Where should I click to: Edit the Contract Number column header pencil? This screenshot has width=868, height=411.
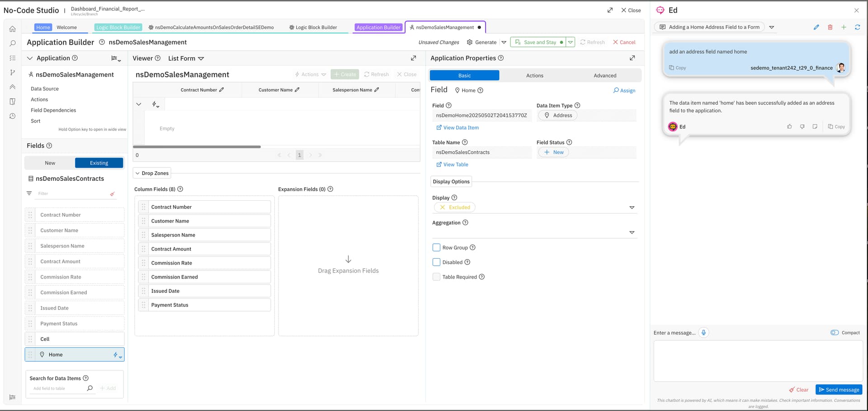point(222,90)
